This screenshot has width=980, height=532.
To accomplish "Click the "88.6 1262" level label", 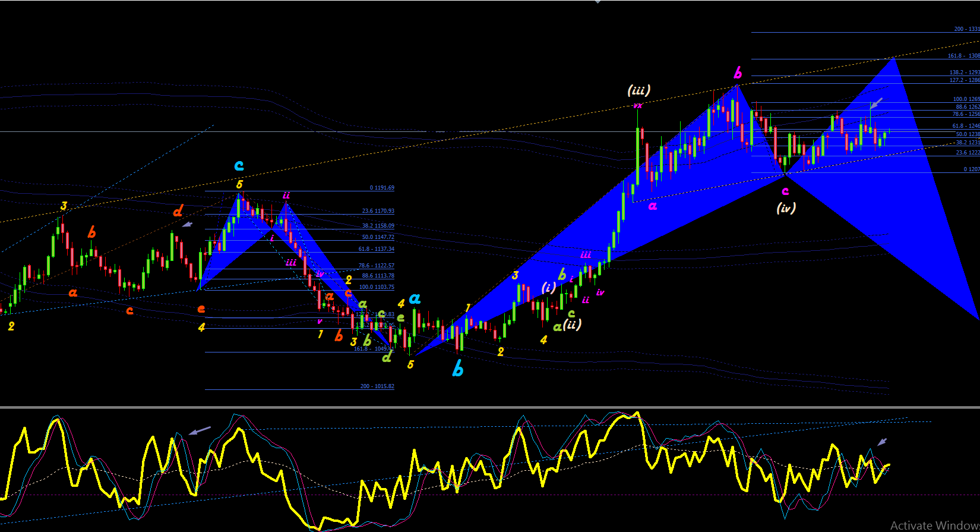I will 968,107.
